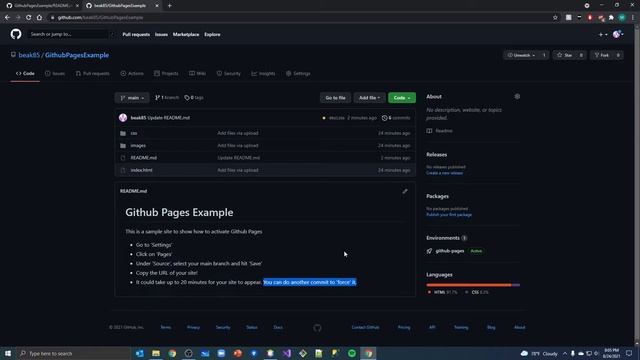This screenshot has height=360, width=640.
Task: Expand the Unwatch notifications dropdown
Action: click(521, 55)
